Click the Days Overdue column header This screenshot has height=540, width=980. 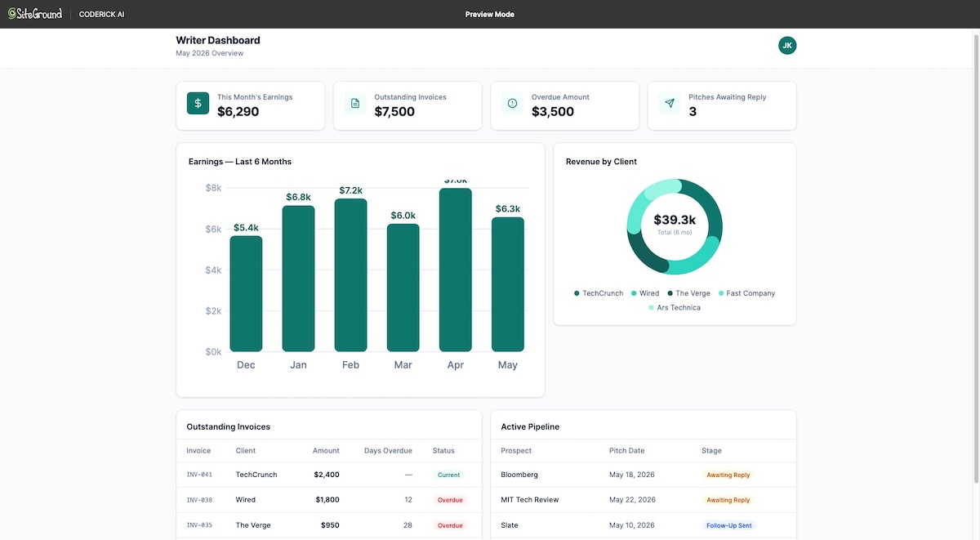click(388, 451)
